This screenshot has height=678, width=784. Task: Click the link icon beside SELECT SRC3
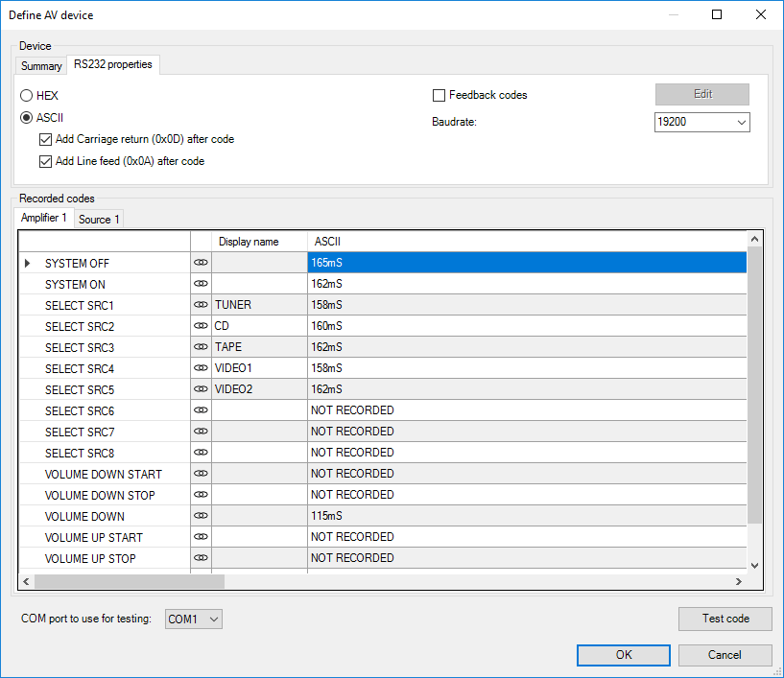tap(201, 347)
